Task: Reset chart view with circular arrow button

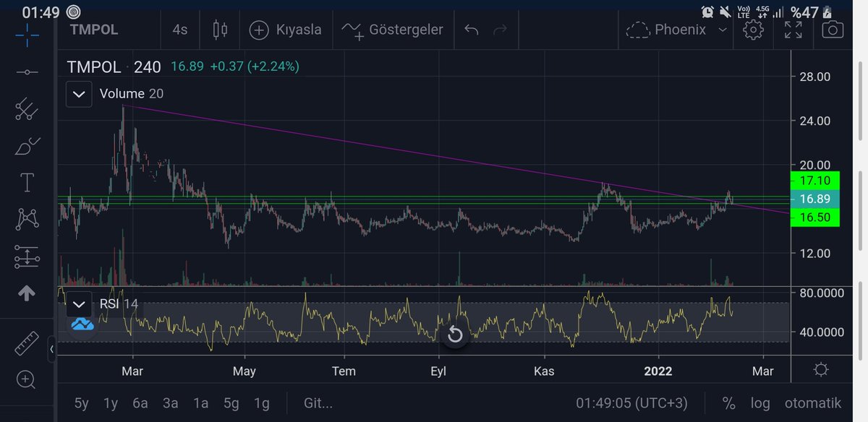Action: pyautogui.click(x=455, y=334)
